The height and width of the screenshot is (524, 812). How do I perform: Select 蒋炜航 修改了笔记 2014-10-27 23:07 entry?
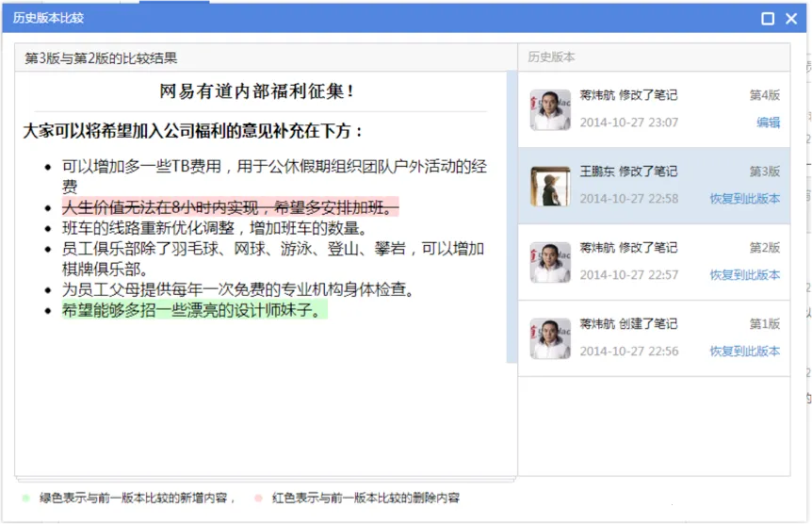pos(654,109)
